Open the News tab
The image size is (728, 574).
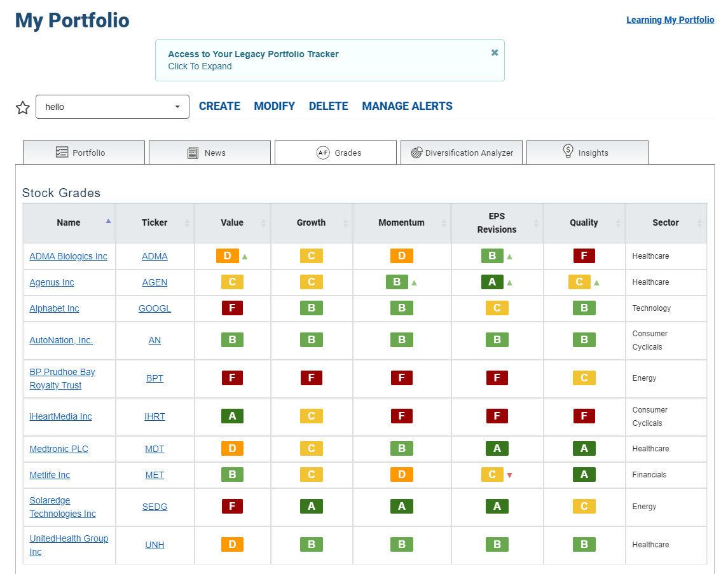(210, 153)
